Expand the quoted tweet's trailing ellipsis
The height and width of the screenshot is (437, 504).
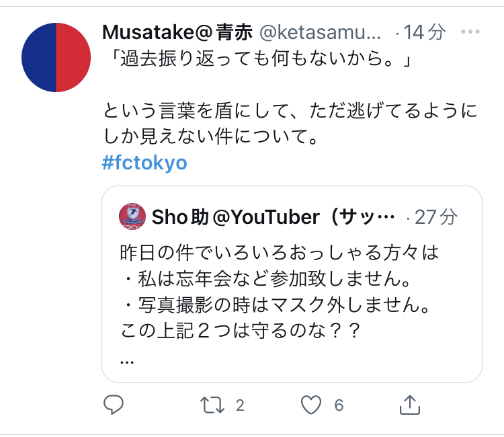(127, 362)
